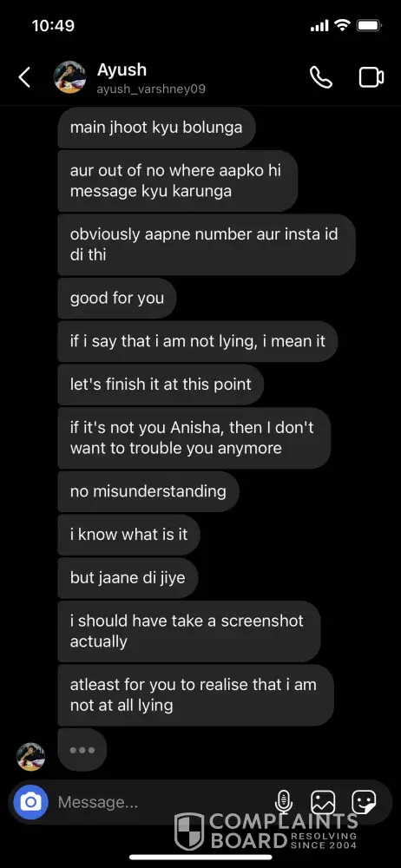Screen dimensions: 401x868
Task: Tap the typing indicator bubble
Action: click(82, 750)
